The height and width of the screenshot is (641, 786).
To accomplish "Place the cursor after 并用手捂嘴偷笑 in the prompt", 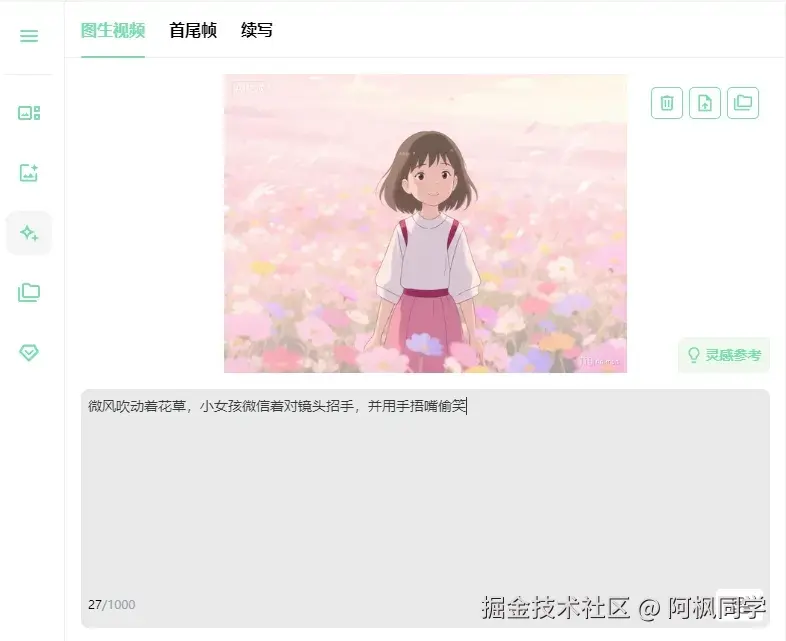I will point(467,406).
